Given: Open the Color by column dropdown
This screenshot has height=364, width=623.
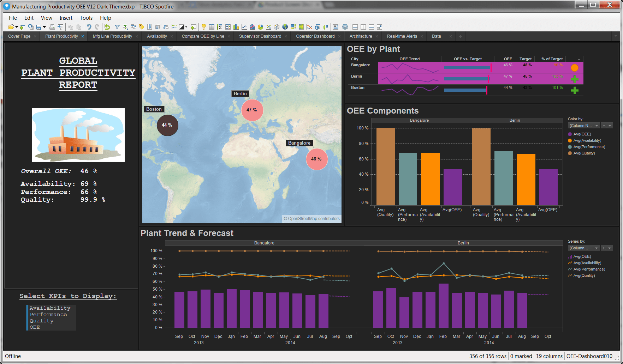Looking at the screenshot, I should point(583,126).
